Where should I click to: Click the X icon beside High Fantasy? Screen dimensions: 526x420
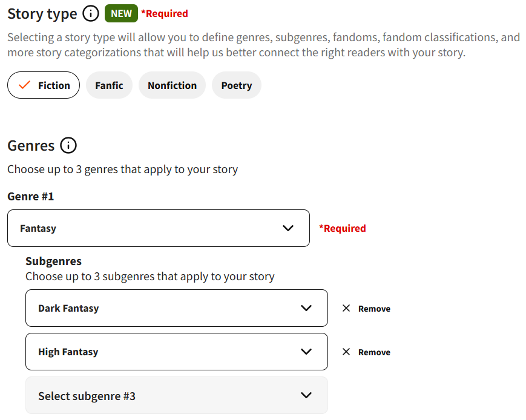coord(346,352)
